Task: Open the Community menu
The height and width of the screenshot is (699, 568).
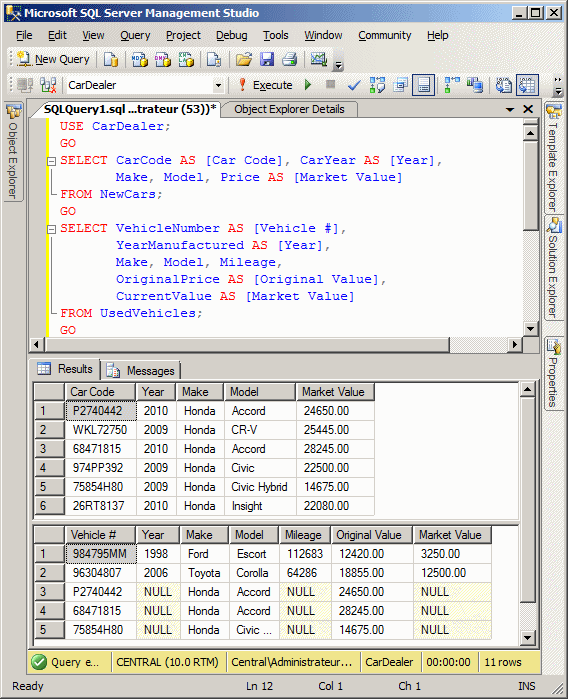Action: point(385,35)
